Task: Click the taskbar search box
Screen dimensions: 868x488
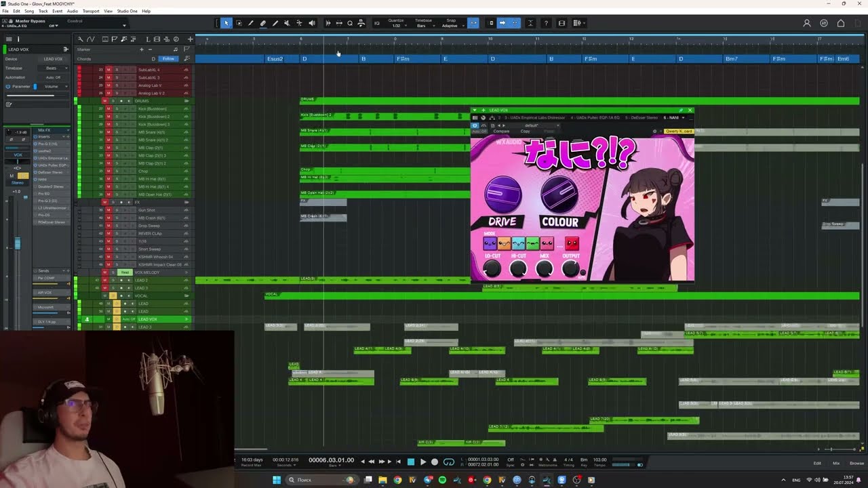Action: pyautogui.click(x=323, y=480)
